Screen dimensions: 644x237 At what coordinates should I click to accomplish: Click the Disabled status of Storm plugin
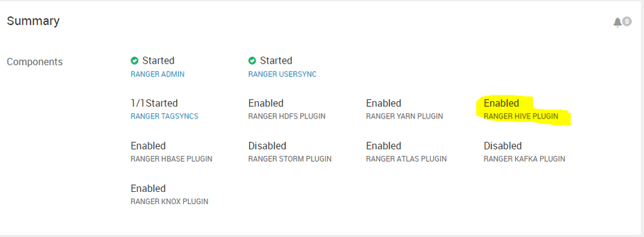click(x=267, y=146)
